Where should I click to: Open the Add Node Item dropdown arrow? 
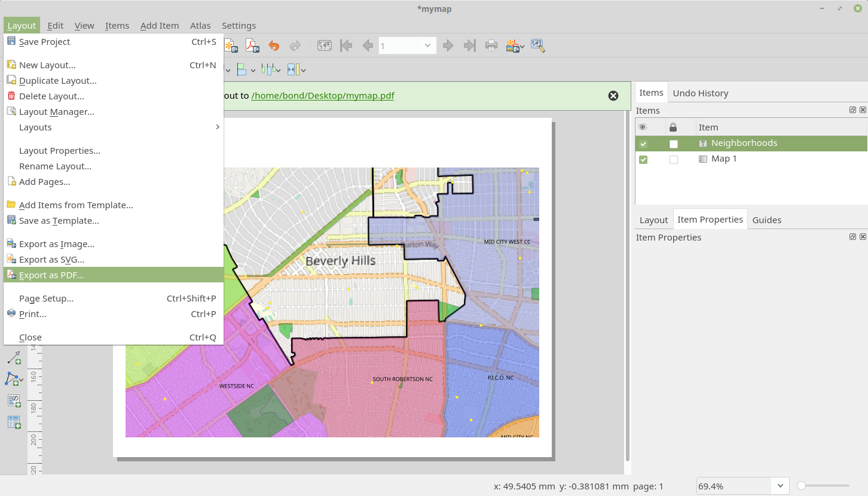point(22,380)
